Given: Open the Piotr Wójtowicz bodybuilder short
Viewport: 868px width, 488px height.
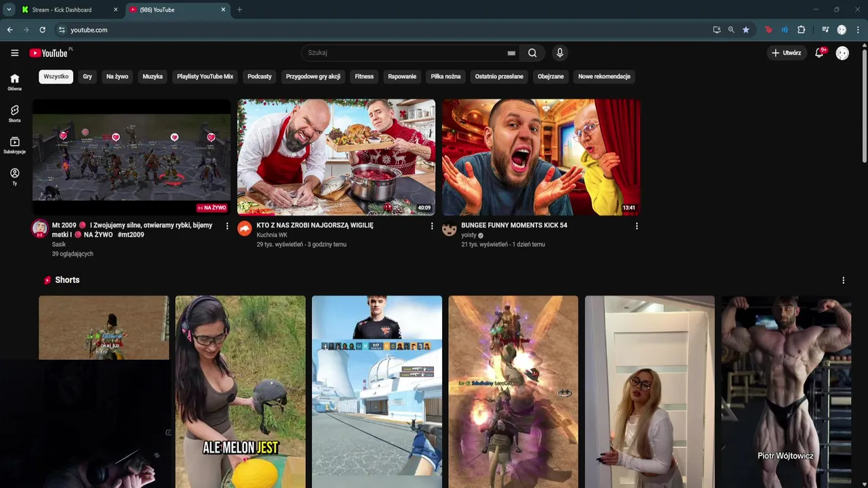Looking at the screenshot, I should (x=786, y=392).
